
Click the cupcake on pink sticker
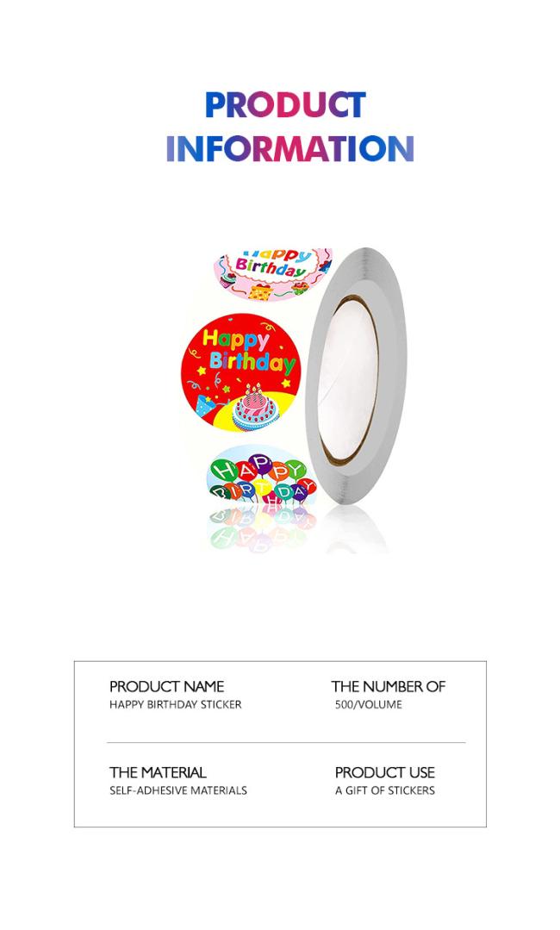[227, 277]
